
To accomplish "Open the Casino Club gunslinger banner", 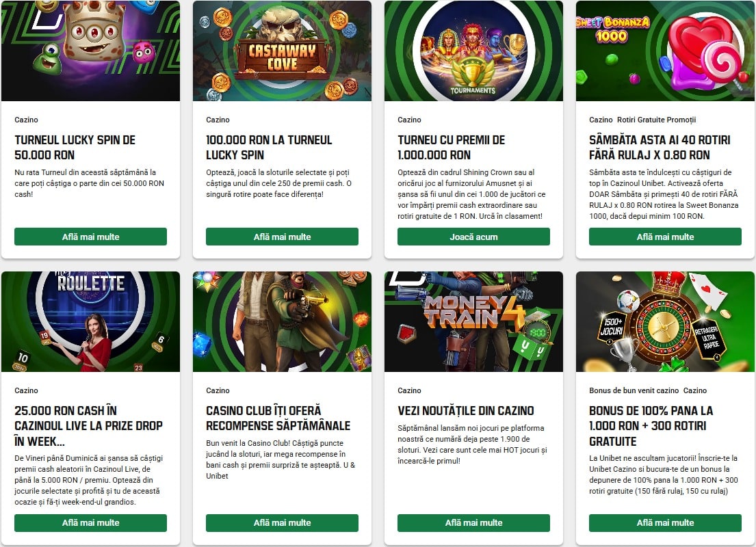I will coord(282,321).
